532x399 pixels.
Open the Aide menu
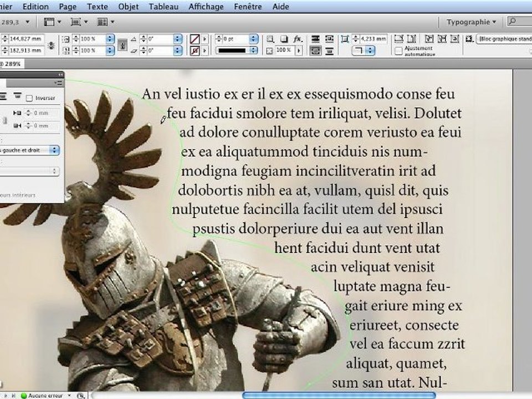coord(280,7)
